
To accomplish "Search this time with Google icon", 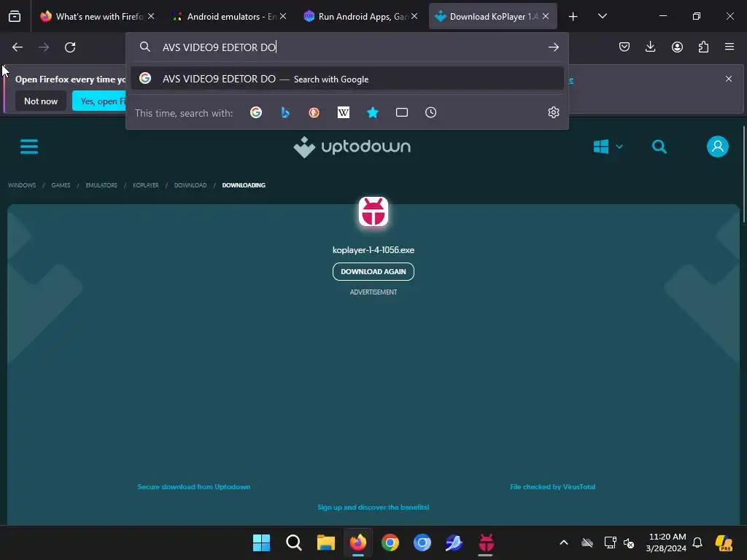I will pyautogui.click(x=256, y=112).
